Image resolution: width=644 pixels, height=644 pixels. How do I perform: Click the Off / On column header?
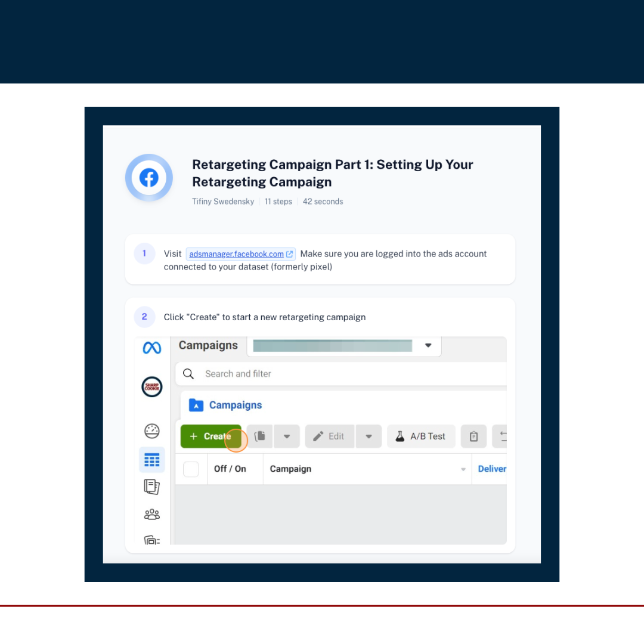(x=230, y=469)
